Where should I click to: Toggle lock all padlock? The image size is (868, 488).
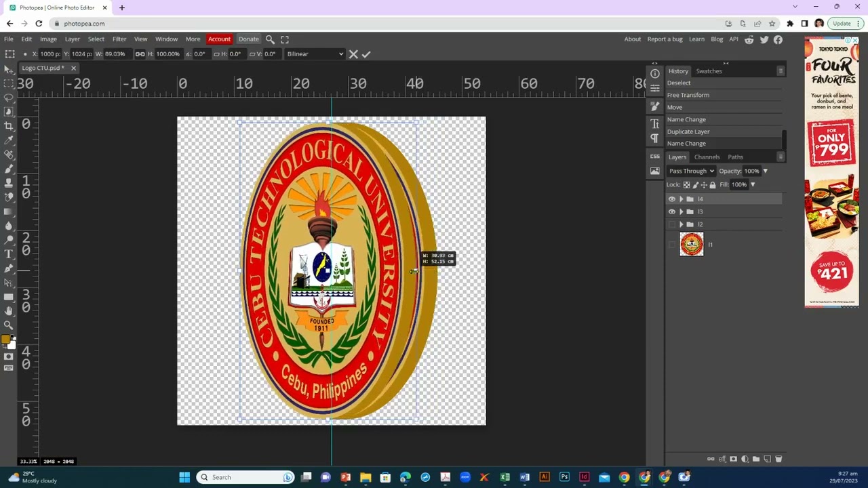pos(712,185)
